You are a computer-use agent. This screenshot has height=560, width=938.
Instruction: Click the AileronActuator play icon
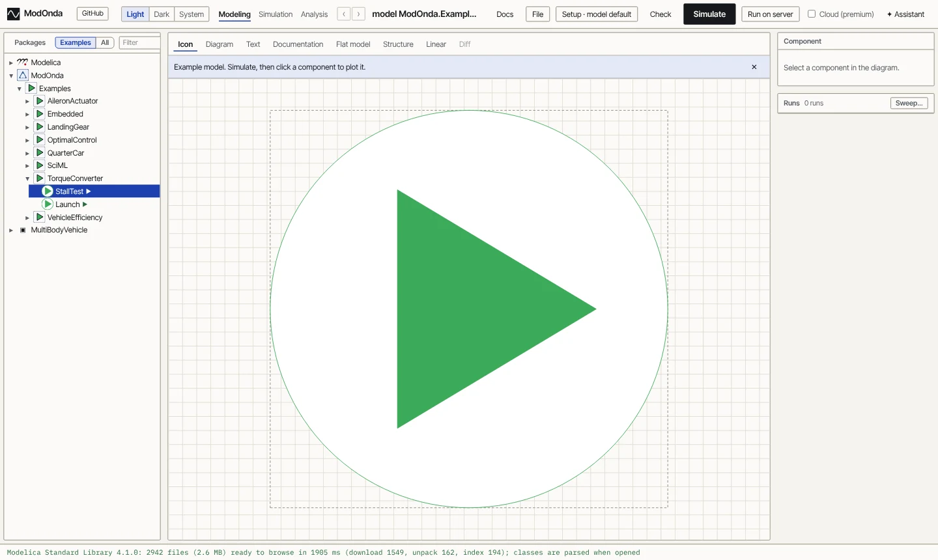[40, 101]
